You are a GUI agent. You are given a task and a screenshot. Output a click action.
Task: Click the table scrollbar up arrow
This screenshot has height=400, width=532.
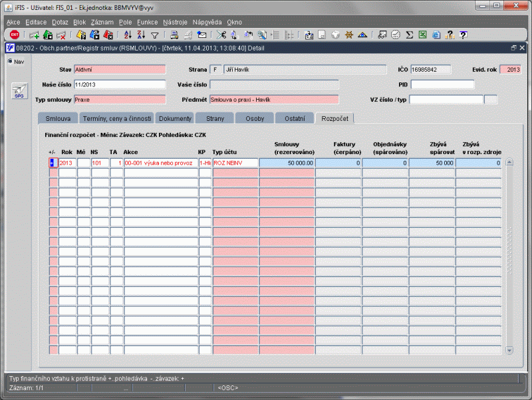pyautogui.click(x=509, y=162)
